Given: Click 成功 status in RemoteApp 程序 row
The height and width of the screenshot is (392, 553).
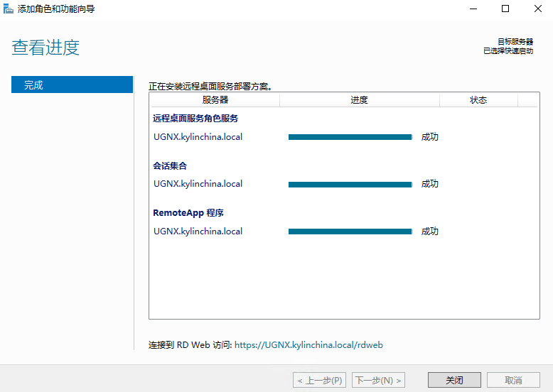Looking at the screenshot, I should (429, 232).
